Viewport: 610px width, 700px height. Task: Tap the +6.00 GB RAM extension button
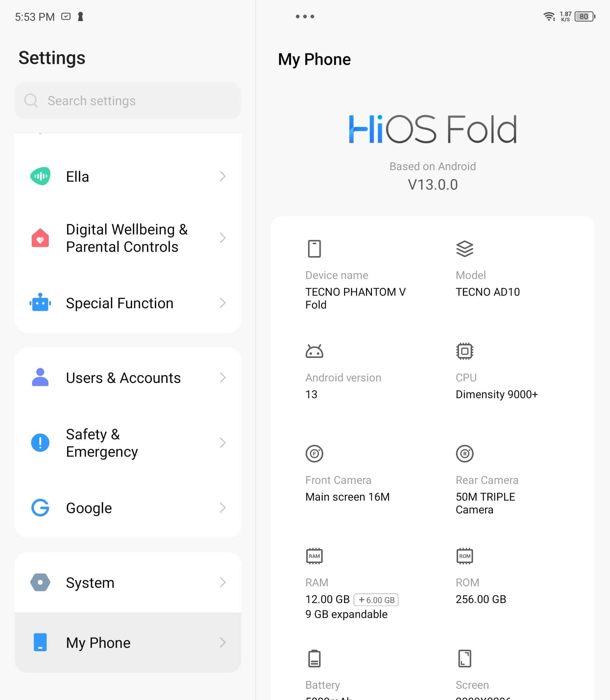click(376, 600)
